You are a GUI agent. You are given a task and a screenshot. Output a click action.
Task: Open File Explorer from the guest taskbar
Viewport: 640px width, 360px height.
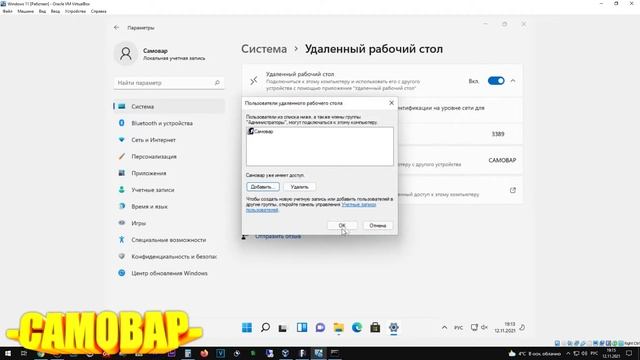tap(338, 327)
